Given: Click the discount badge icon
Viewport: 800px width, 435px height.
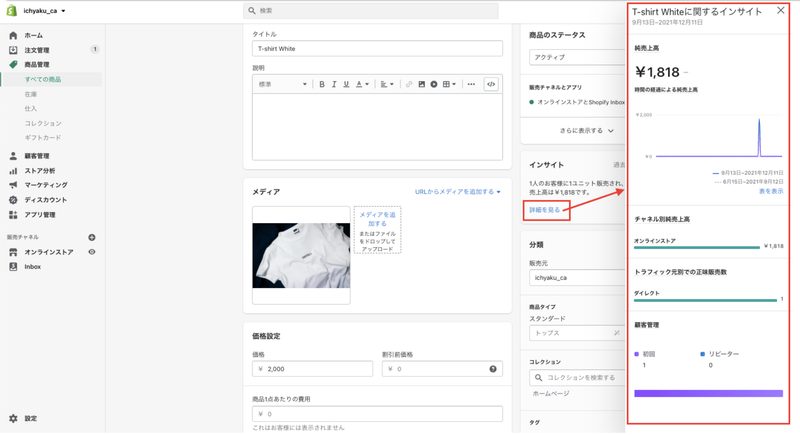Looking at the screenshot, I should [x=13, y=200].
